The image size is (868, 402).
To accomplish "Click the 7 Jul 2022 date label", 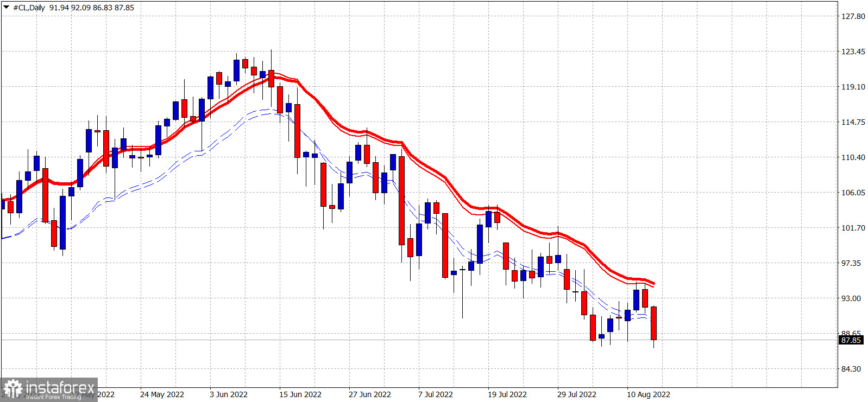I will point(436,394).
